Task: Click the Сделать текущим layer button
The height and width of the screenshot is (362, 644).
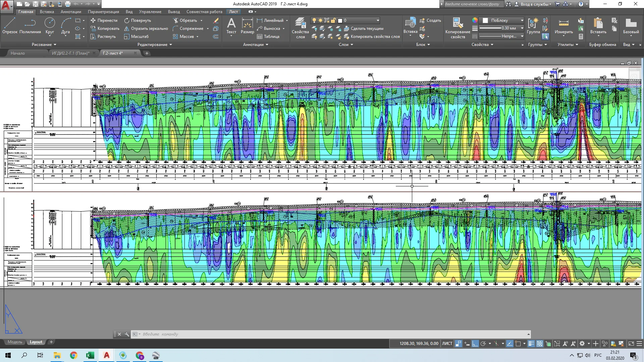Action: point(367,28)
